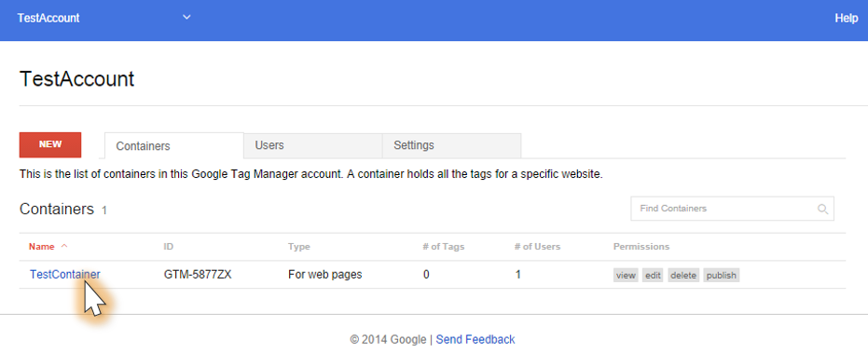Click the TestAccount name in top bar
Viewport: 868px width, 353px height.
click(x=48, y=18)
